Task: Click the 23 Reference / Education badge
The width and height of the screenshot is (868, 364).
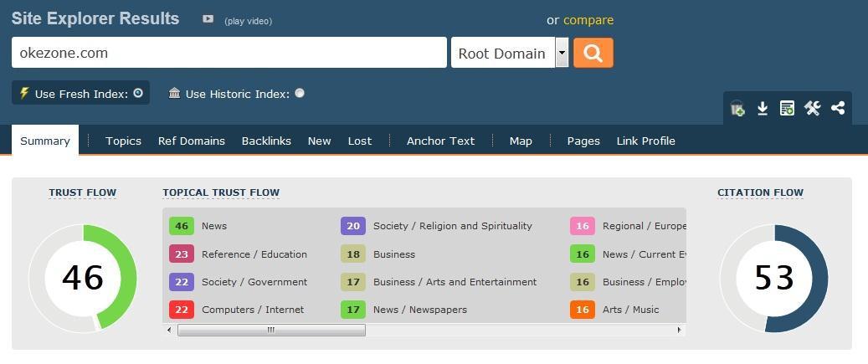Action: (x=182, y=254)
